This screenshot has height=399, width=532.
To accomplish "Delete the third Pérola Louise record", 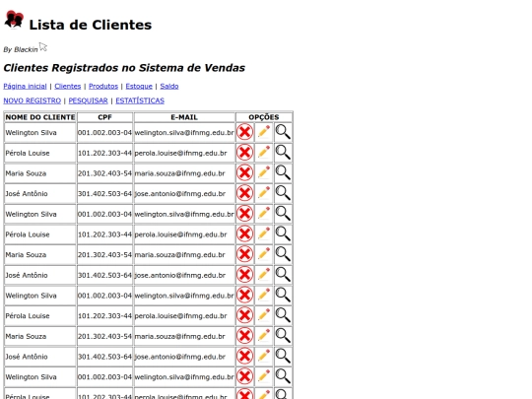I will click(x=244, y=315).
